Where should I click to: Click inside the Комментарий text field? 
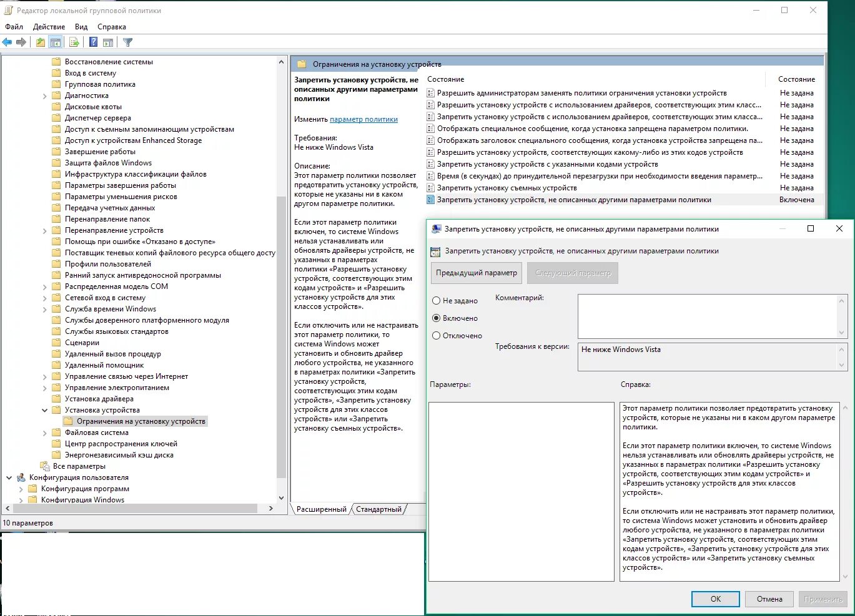708,316
